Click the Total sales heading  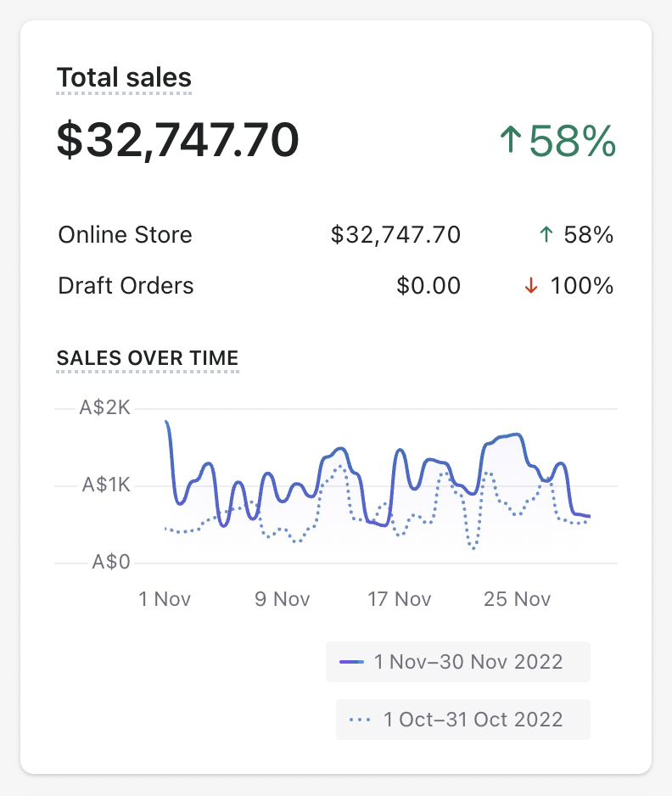(124, 78)
